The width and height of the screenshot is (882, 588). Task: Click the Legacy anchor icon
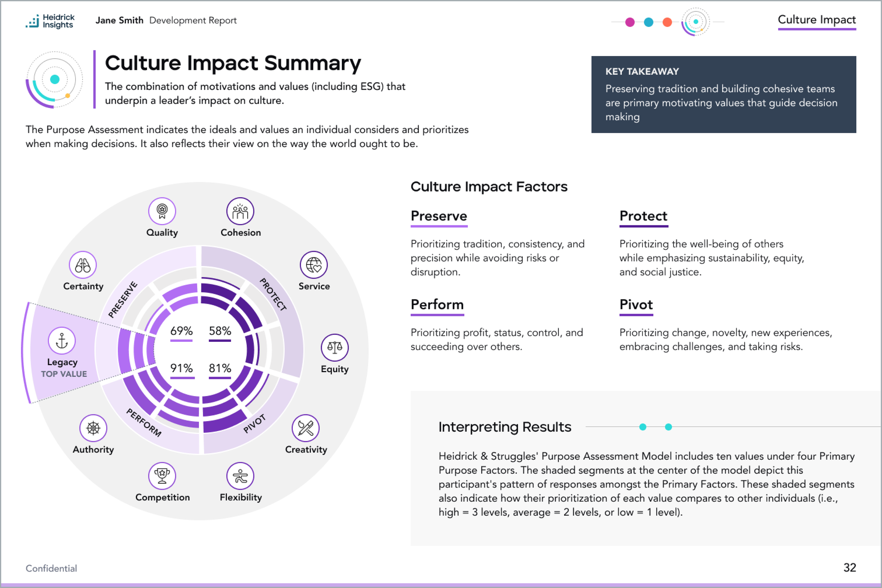pos(62,340)
